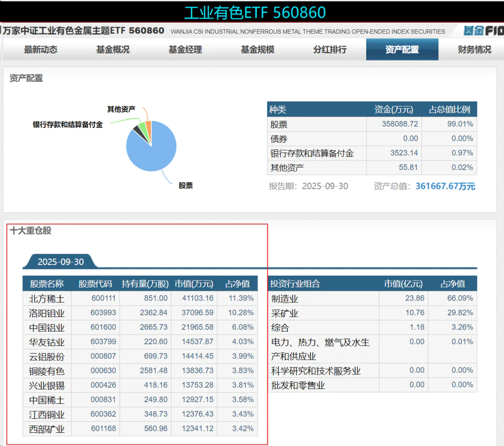Open the 最新动态 tab
The image size is (504, 446).
click(x=41, y=49)
